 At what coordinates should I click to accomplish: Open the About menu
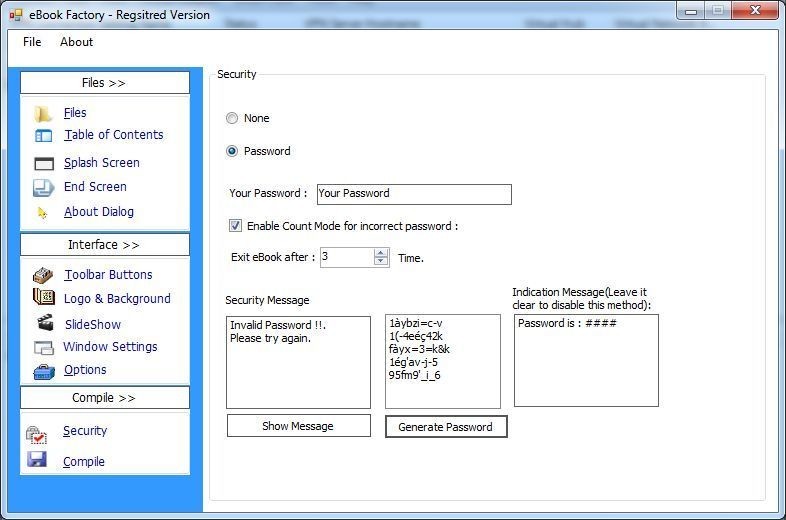pos(77,42)
